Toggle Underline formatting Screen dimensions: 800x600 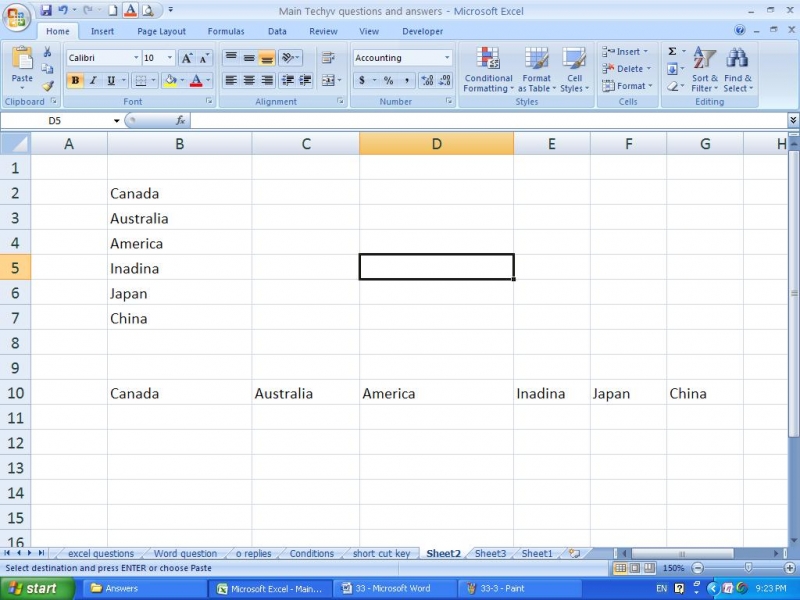coord(110,81)
